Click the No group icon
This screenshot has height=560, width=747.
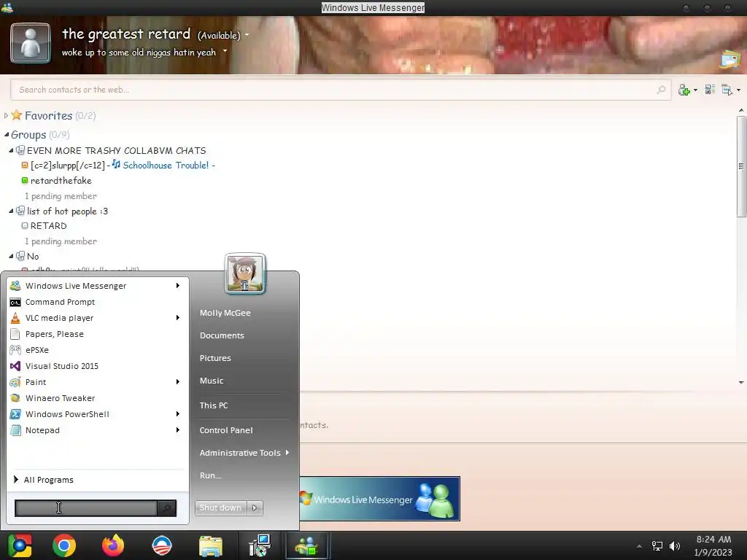[x=20, y=256]
